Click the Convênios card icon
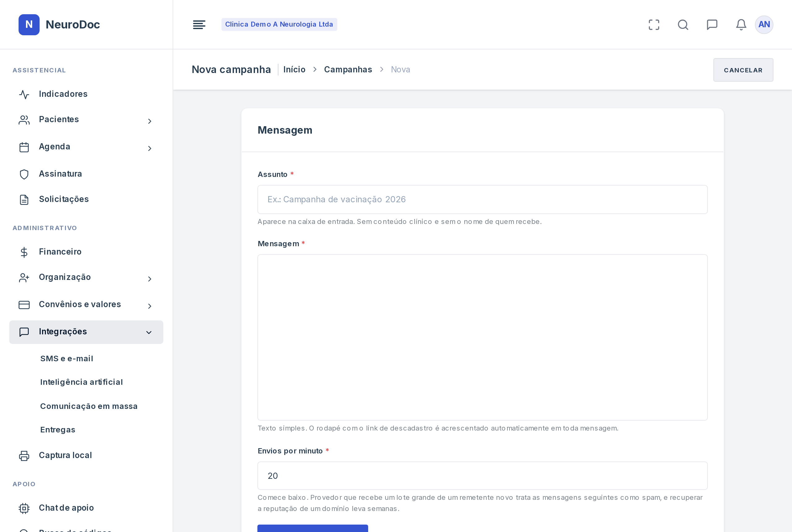 [x=24, y=305]
